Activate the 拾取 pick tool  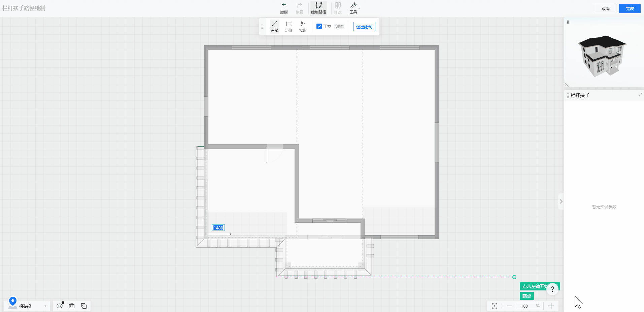[303, 26]
